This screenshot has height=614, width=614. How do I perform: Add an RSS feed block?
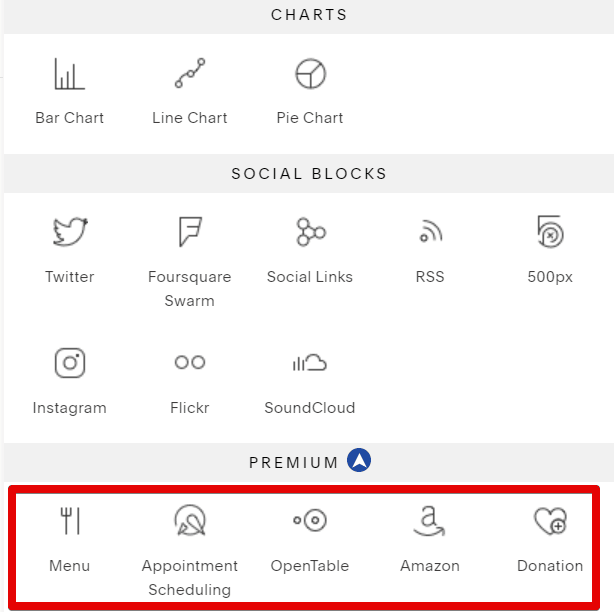pyautogui.click(x=430, y=249)
